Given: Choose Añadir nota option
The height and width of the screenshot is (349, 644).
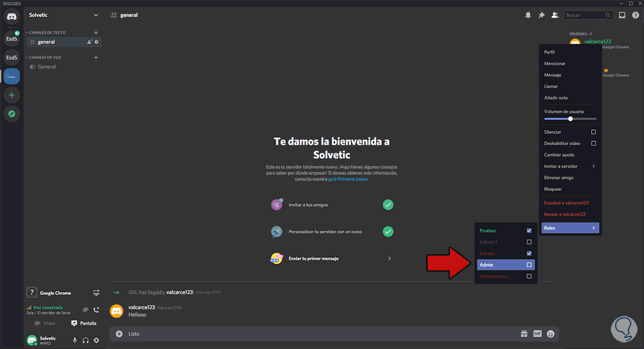Looking at the screenshot, I should (570, 98).
